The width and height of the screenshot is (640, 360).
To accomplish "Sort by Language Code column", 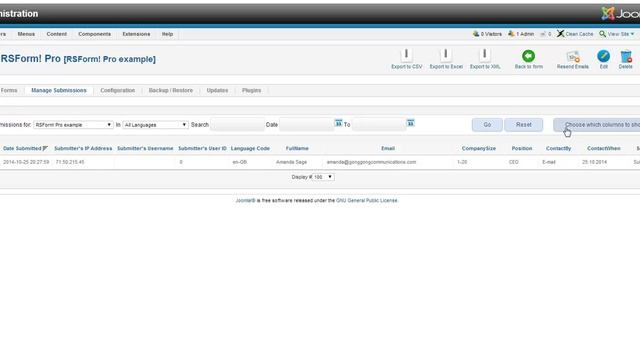I will [x=250, y=148].
